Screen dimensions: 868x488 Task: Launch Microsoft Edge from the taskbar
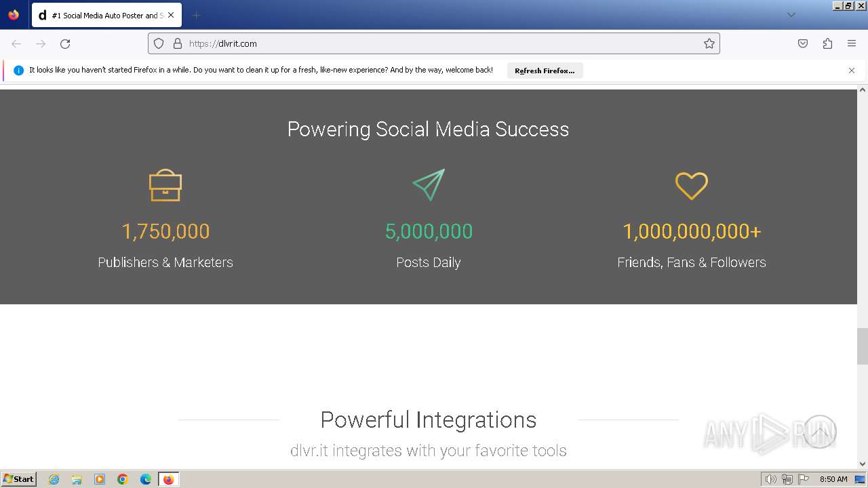(x=146, y=479)
